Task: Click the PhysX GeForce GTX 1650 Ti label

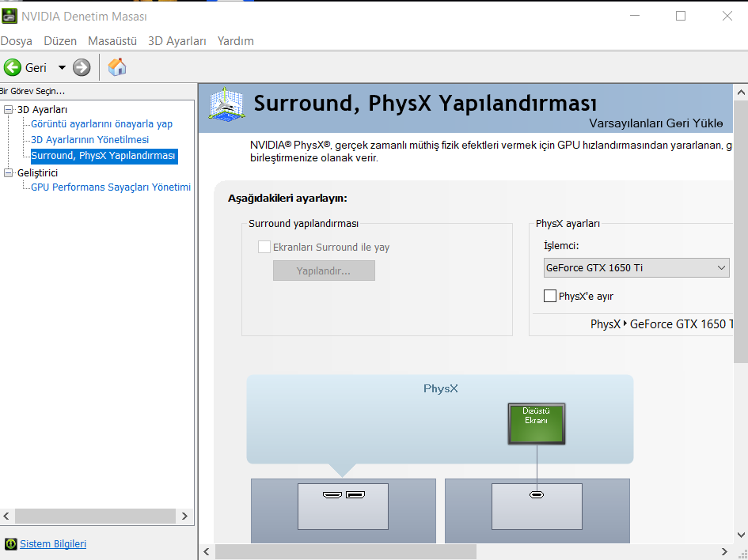Action: click(x=662, y=324)
